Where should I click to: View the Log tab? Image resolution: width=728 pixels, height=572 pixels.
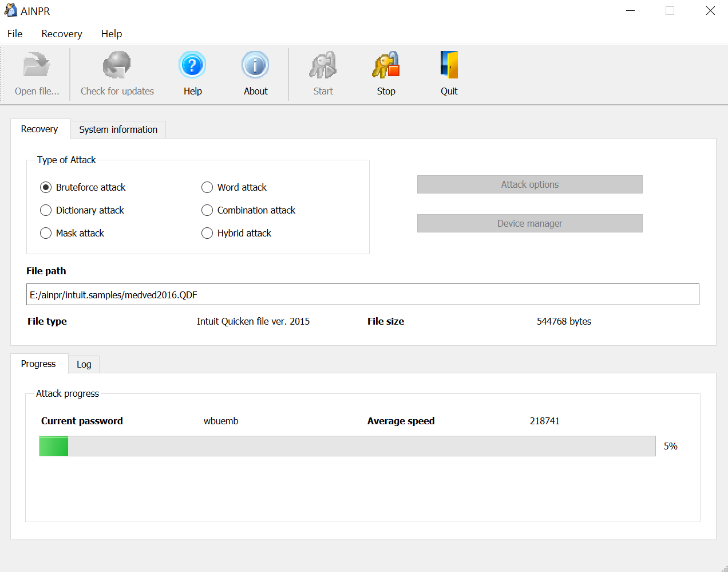pos(84,364)
